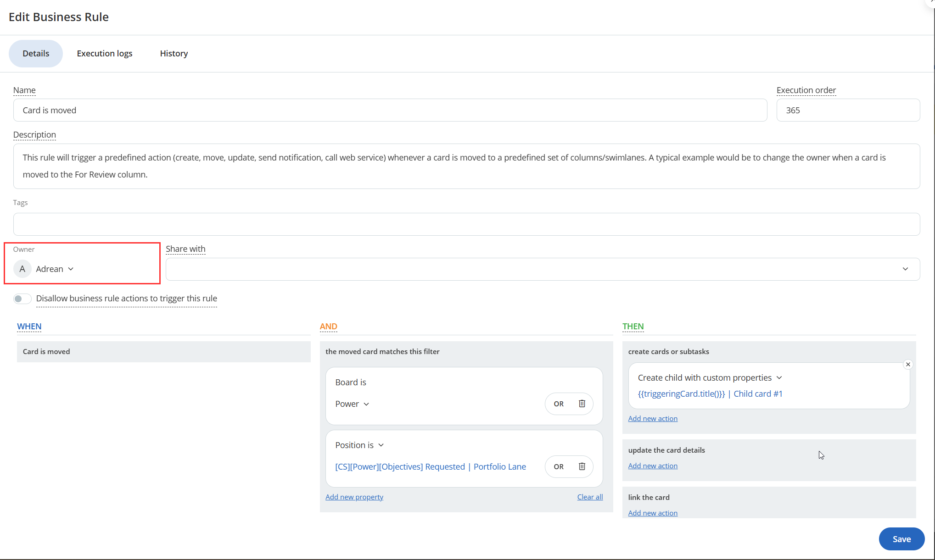This screenshot has height=560, width=935.
Task: Expand the Owner Adrean dropdown
Action: 71,269
